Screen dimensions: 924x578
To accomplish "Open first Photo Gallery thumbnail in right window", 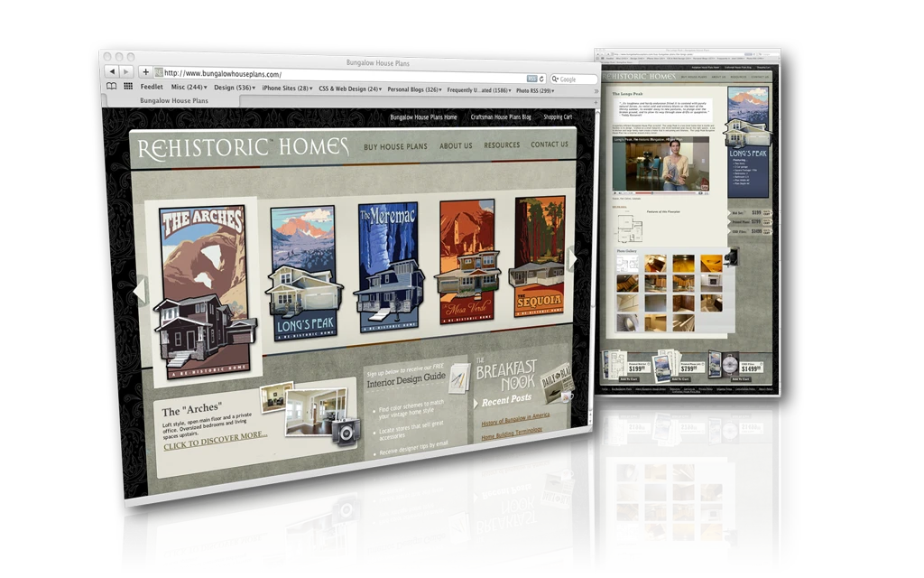I will [627, 263].
